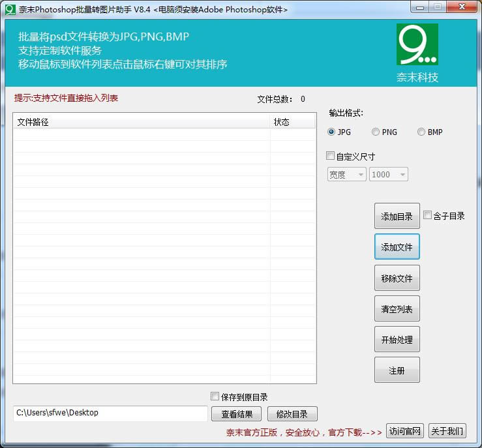Click banner text 移动鼠标到软件列表点击鼠标右键可对其排序
This screenshot has width=482, height=448.
point(123,64)
